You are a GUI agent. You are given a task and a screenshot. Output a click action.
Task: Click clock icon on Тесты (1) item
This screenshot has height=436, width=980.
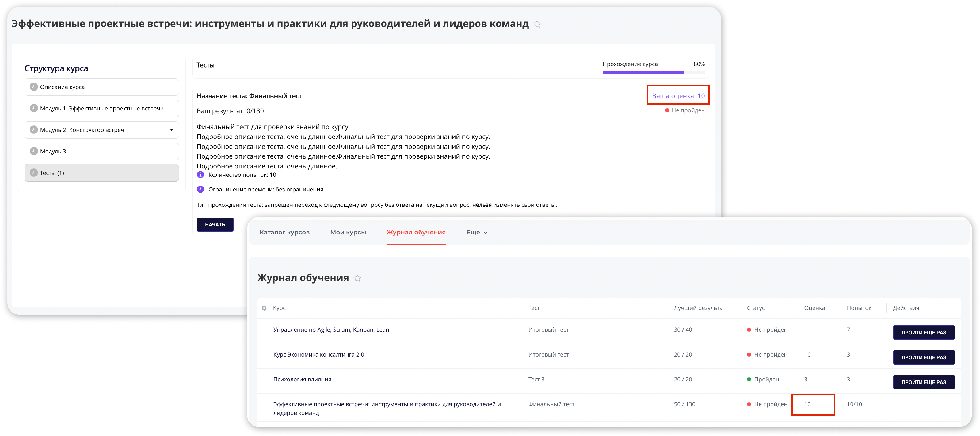click(34, 172)
